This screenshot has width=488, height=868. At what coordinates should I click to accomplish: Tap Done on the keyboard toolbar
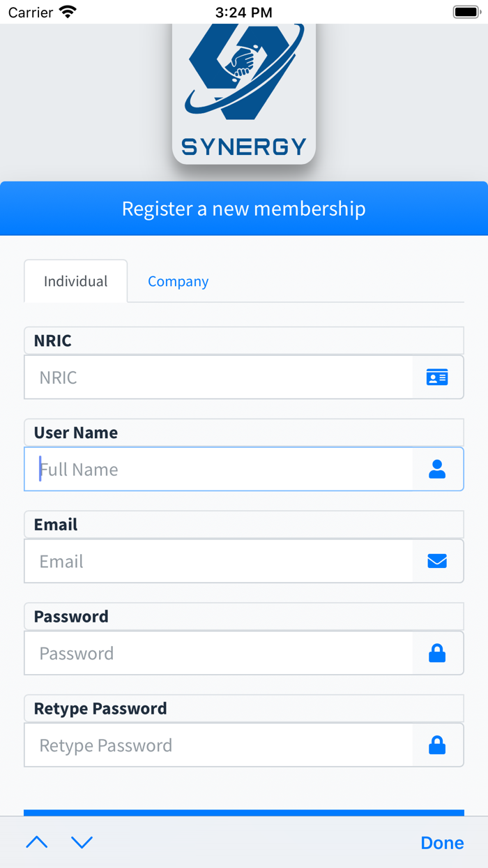tap(442, 842)
